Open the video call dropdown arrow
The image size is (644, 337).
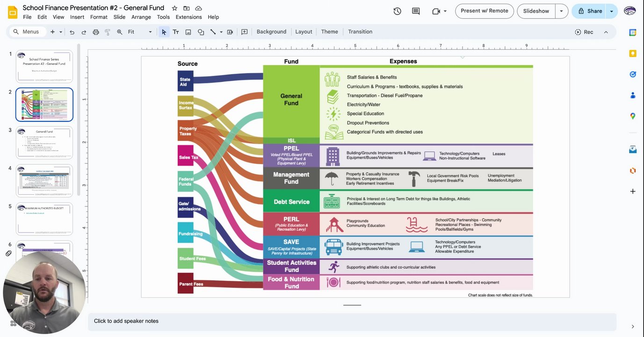(x=445, y=11)
